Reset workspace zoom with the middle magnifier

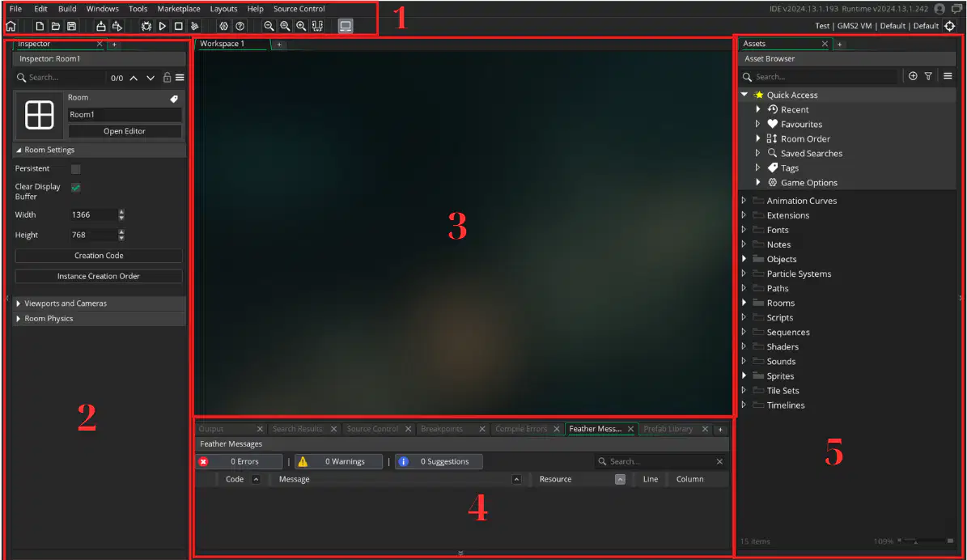coord(285,26)
